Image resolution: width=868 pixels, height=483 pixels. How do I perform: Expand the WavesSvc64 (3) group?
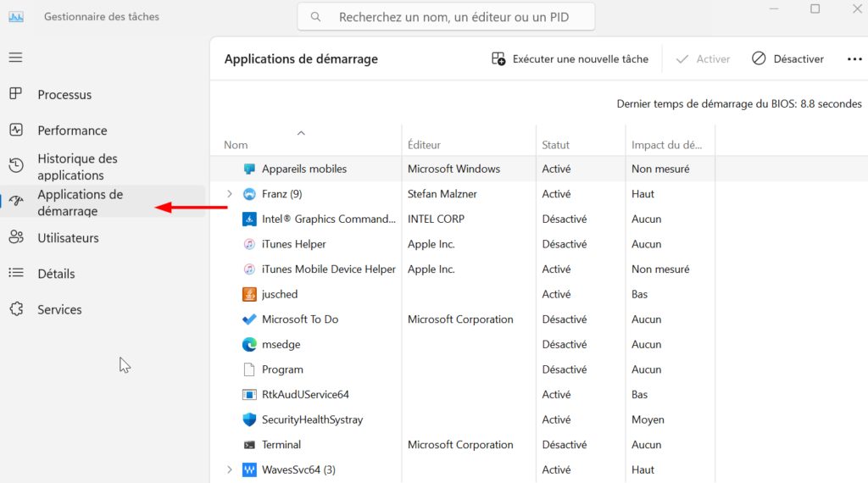(x=230, y=469)
